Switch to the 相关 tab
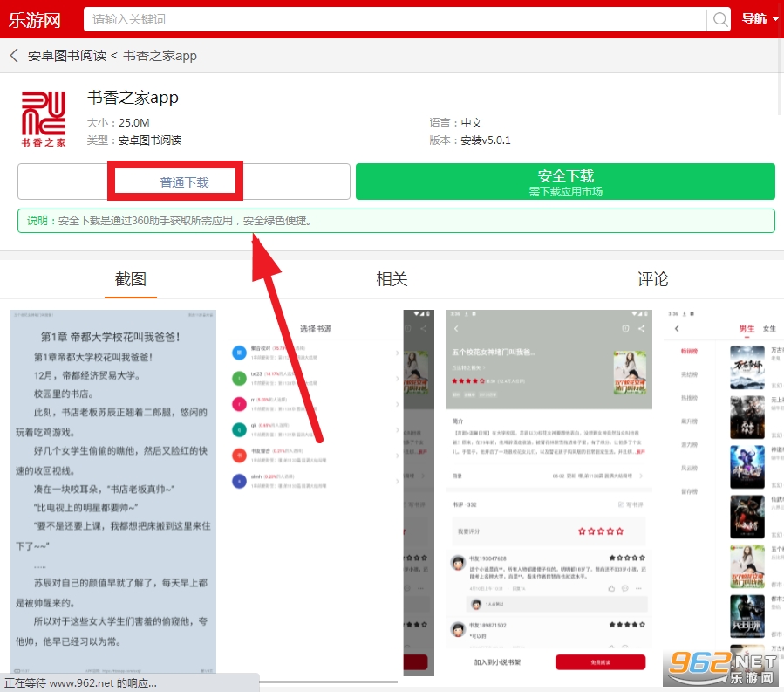784x692 pixels. point(392,279)
